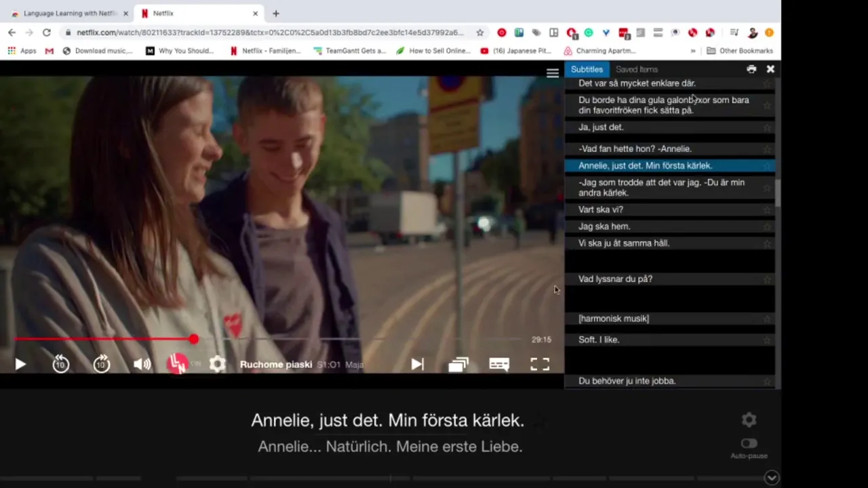Reload the current page
Viewport: 868px width, 488px height.
pos(46,33)
